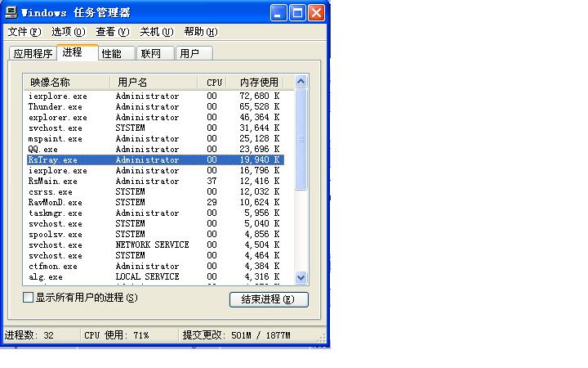The height and width of the screenshot is (368, 588).
Task: Select the csrss.exe process row
Action: point(155,192)
